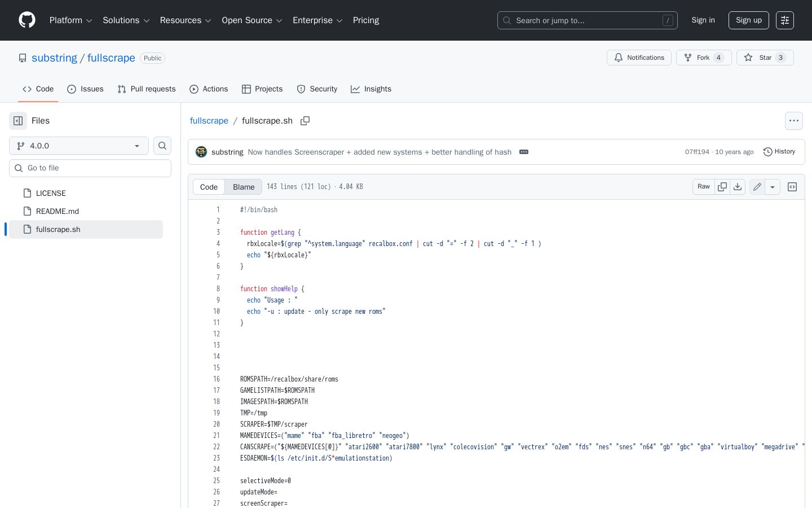Select the Code view toggle
This screenshot has width=812, height=508.
209,187
